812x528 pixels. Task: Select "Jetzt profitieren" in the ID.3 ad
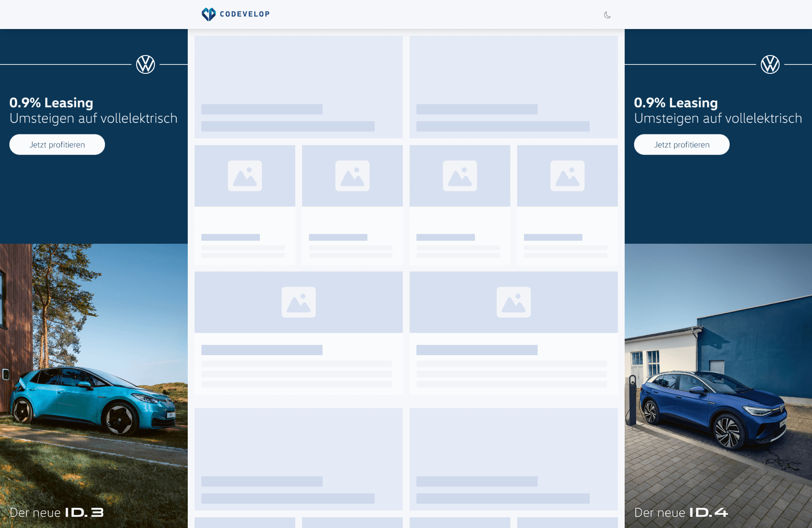tap(57, 145)
